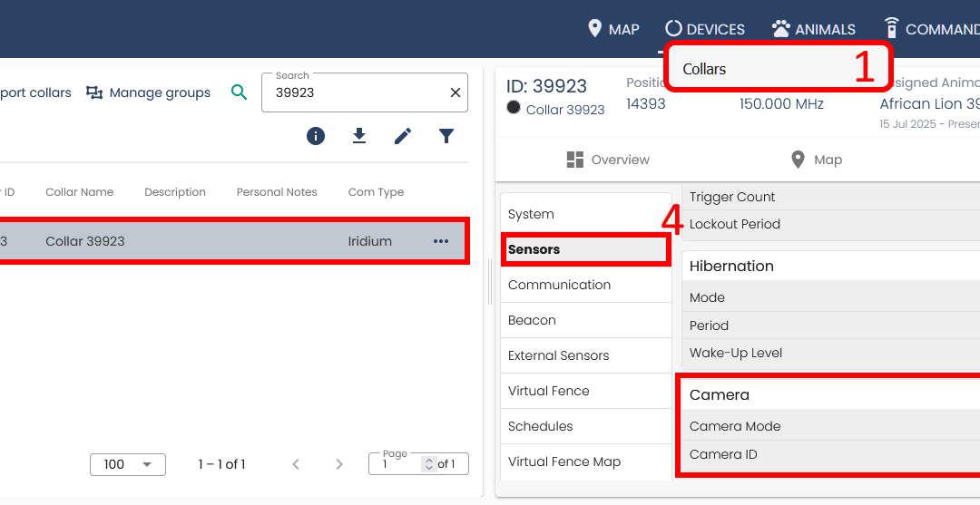Screen dimensions: 980x505
Task: Click the Manage groups button
Action: tap(149, 92)
